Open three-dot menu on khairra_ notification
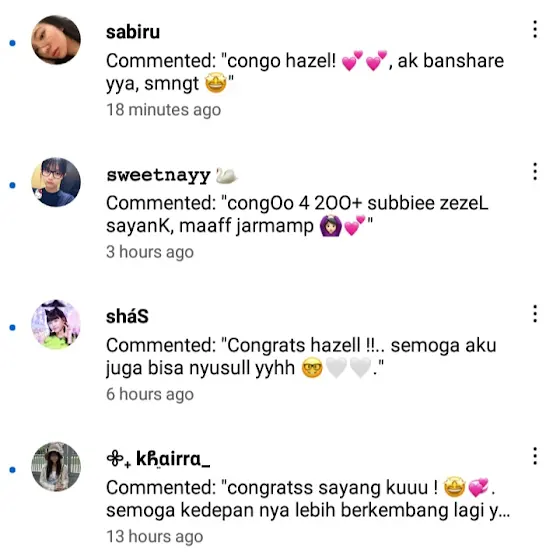The width and height of the screenshot is (560, 560). pyautogui.click(x=535, y=456)
